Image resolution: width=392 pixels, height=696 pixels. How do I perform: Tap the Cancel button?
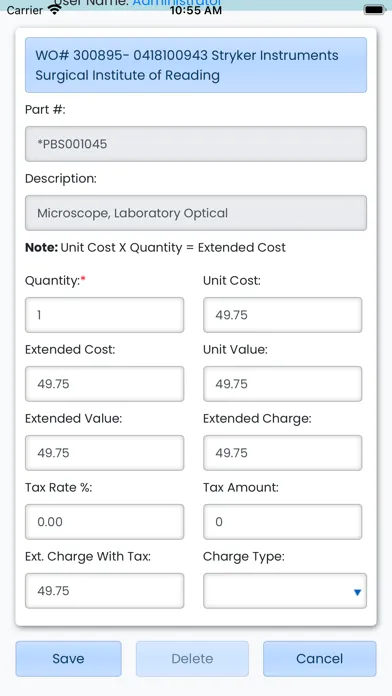pos(320,659)
